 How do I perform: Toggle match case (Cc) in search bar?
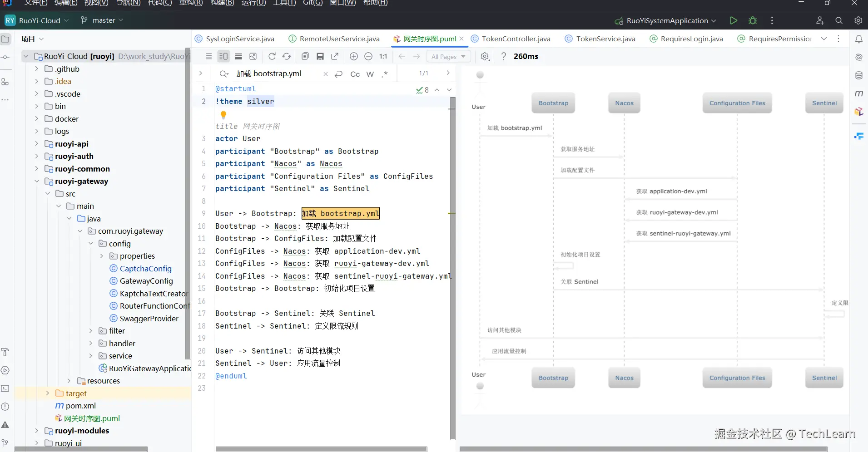click(x=355, y=74)
